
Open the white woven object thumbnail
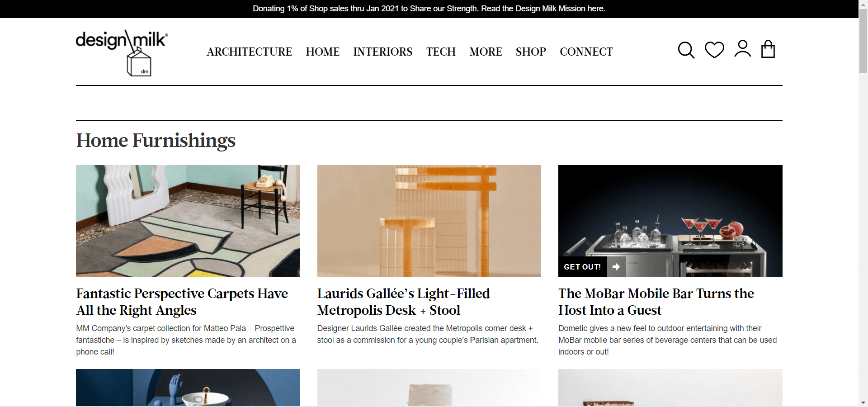[429, 388]
